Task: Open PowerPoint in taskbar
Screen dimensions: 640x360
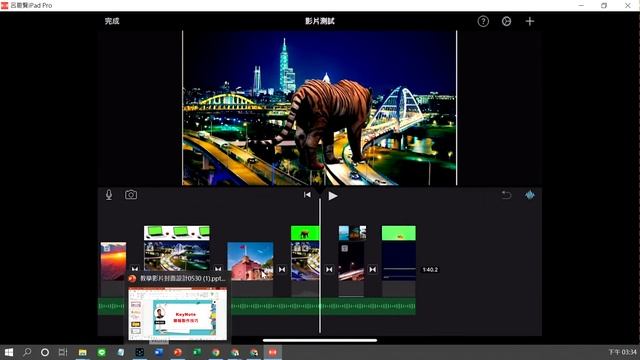Action: click(x=178, y=352)
